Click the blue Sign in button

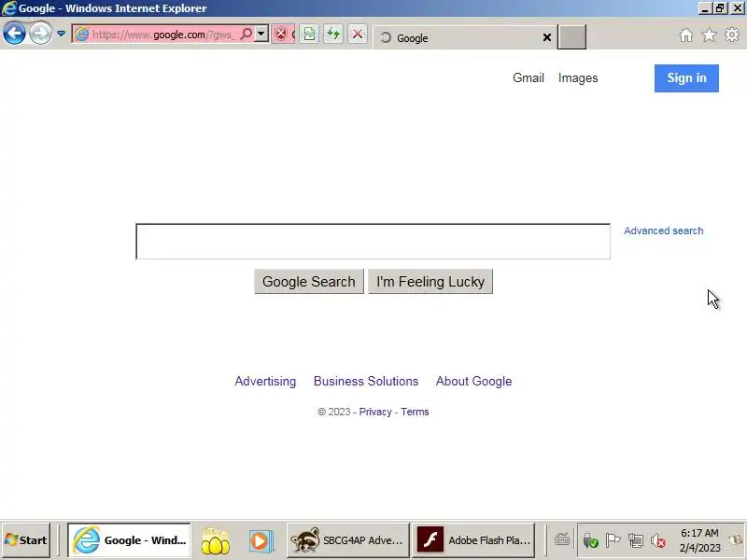pyautogui.click(x=686, y=78)
